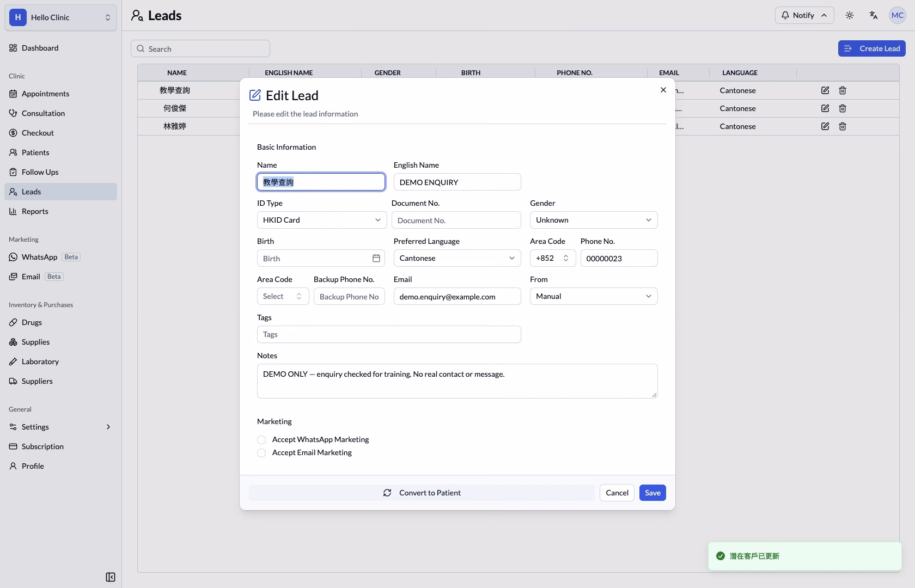Open the ID Type dropdown
This screenshot has height=588, width=915.
321,220
